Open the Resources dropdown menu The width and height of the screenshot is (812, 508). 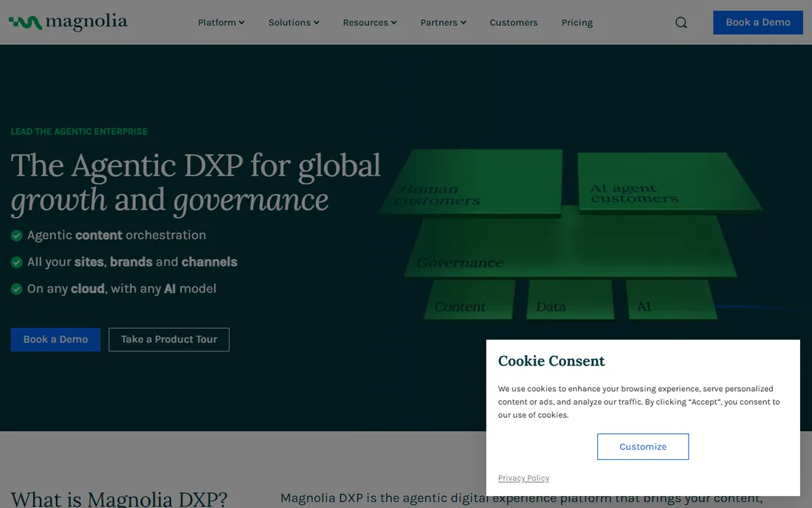coord(369,23)
